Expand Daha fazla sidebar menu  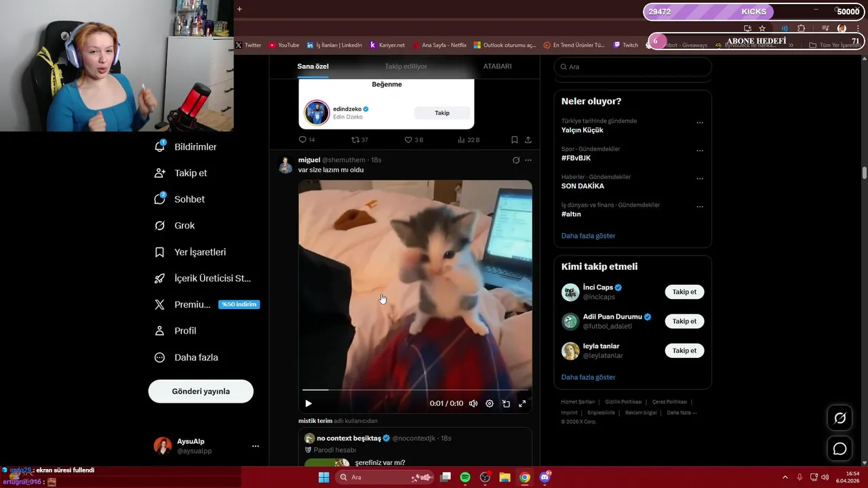pos(186,357)
